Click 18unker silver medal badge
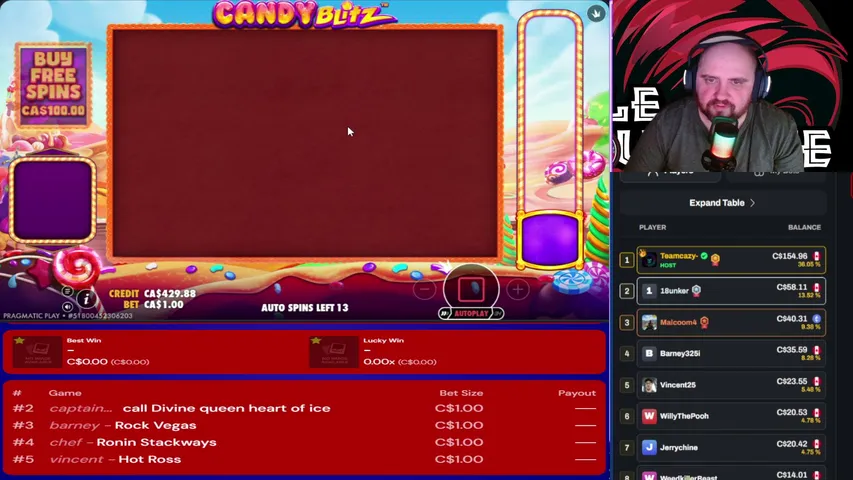Image resolution: width=853 pixels, height=480 pixels. [x=696, y=291]
